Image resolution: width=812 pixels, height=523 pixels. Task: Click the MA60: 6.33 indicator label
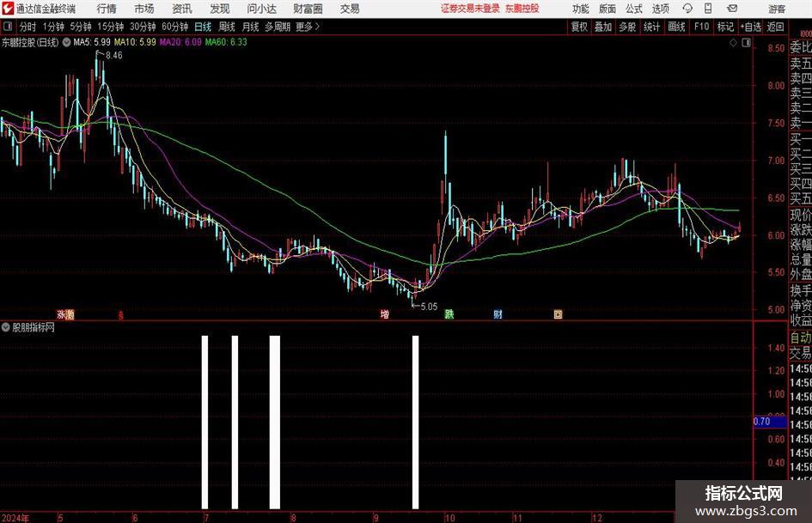click(x=226, y=42)
